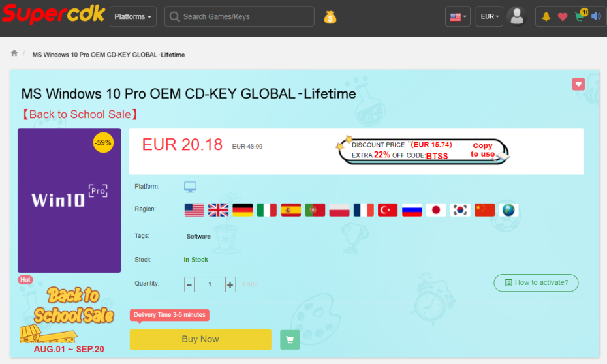
Task: Toggle favorite with pink heart button
Action: point(578,84)
